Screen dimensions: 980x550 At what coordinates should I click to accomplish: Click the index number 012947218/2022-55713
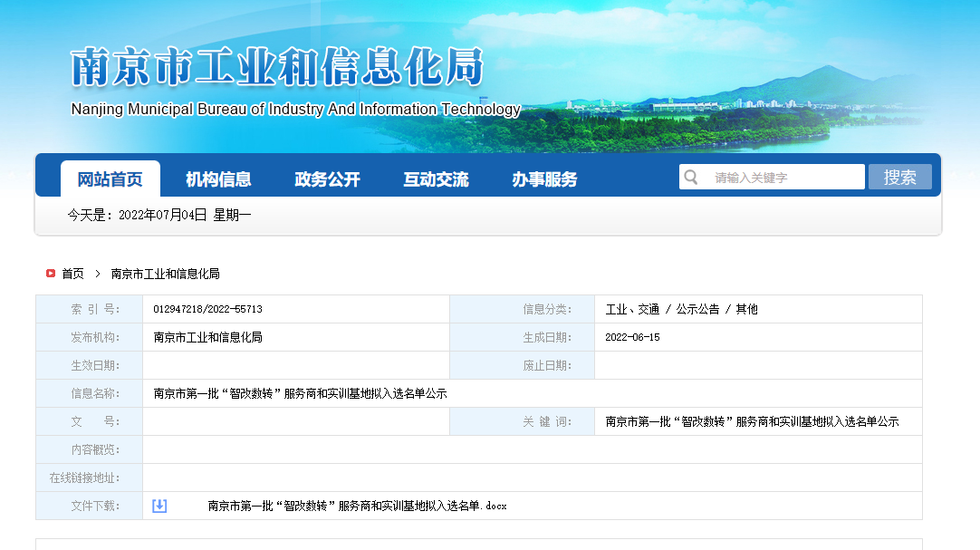pyautogui.click(x=207, y=309)
